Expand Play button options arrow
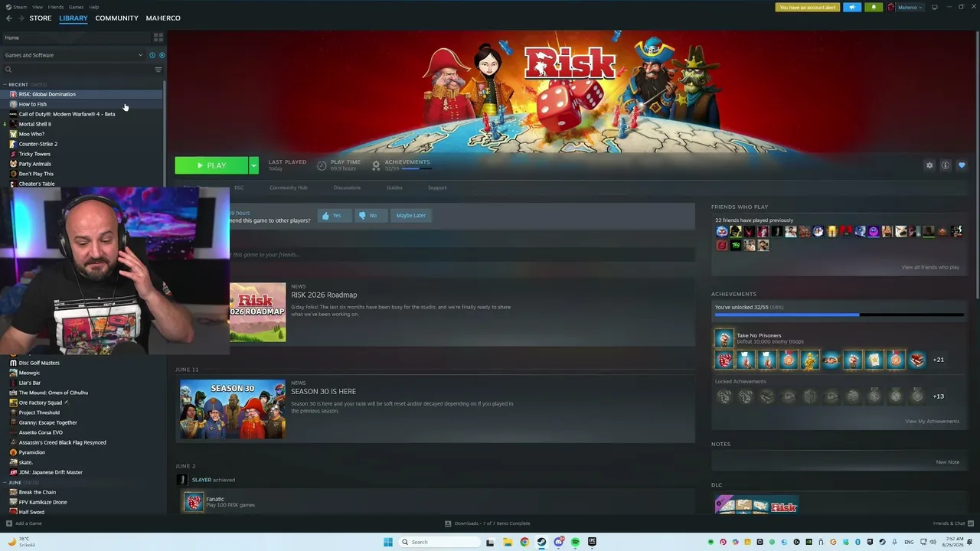 [x=253, y=165]
